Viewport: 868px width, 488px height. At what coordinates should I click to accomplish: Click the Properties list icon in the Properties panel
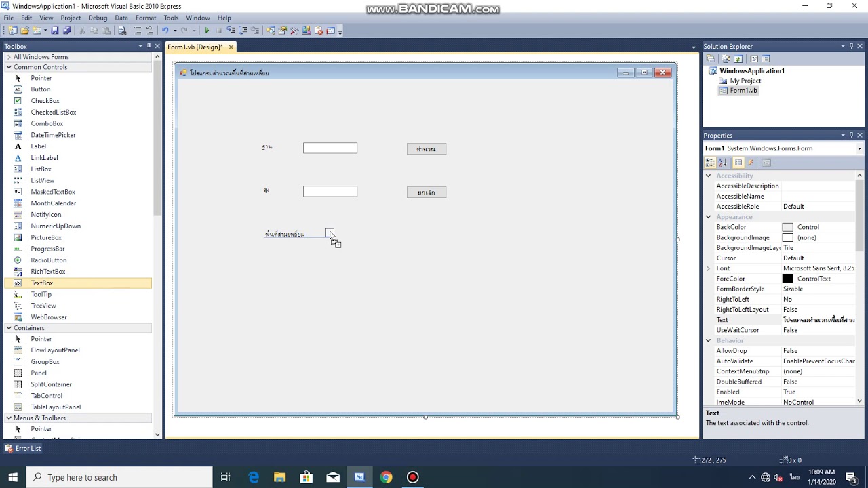click(738, 163)
